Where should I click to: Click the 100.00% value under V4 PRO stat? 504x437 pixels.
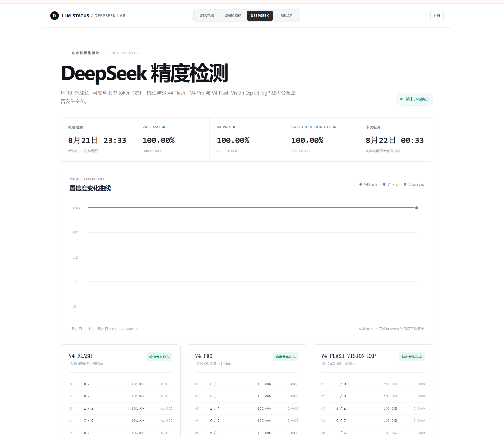click(x=233, y=140)
